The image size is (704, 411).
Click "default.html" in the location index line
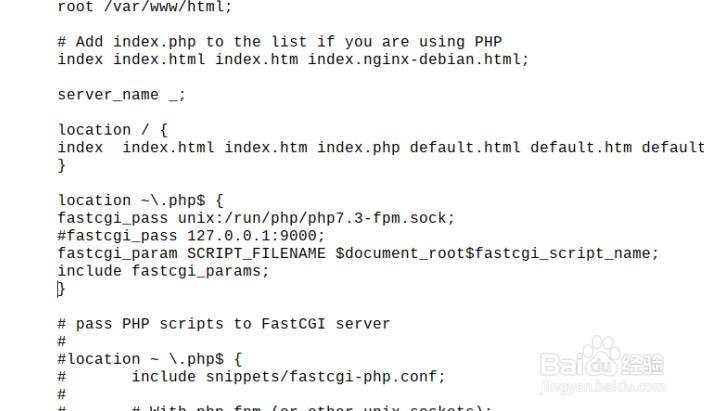pyautogui.click(x=465, y=147)
